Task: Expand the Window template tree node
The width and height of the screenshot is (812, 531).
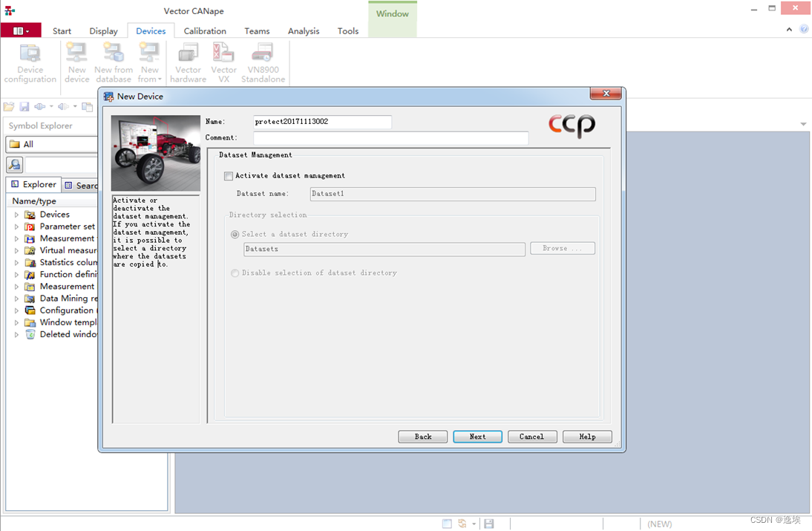Action: (16, 322)
